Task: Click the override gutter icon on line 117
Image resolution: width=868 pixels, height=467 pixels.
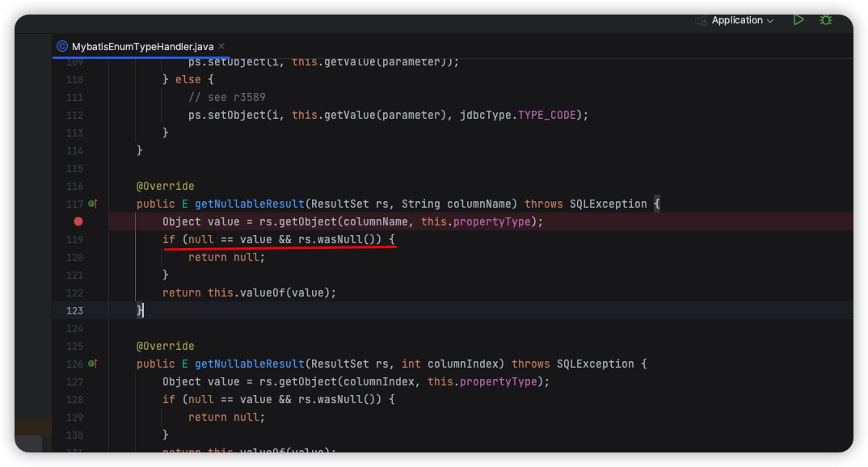Action: [92, 204]
